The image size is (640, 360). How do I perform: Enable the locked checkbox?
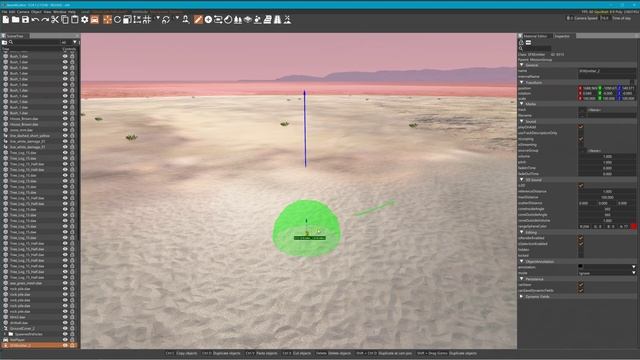click(x=581, y=255)
